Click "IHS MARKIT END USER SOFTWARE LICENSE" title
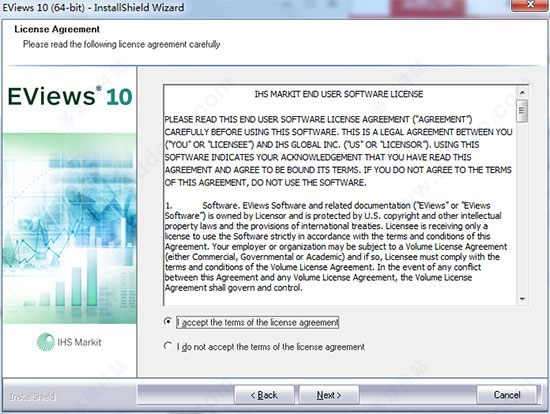 [x=339, y=94]
